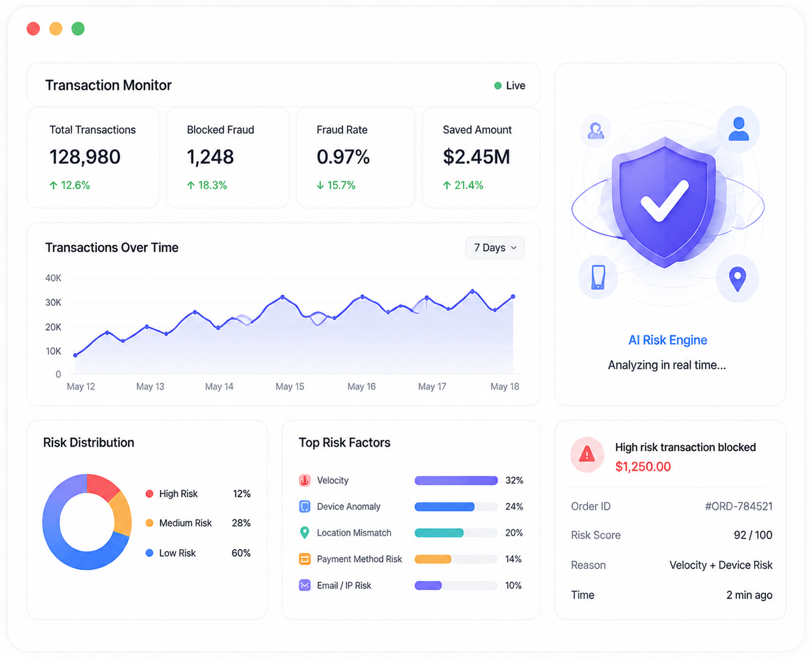Click the green Live status dot
Image resolution: width=812 pixels, height=658 pixels.
498,86
